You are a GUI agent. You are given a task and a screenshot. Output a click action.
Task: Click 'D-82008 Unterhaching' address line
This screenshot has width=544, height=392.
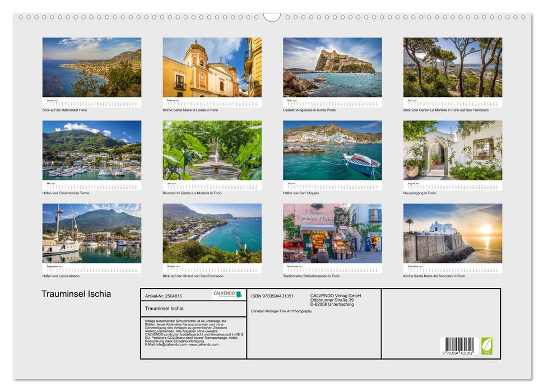click(x=332, y=304)
